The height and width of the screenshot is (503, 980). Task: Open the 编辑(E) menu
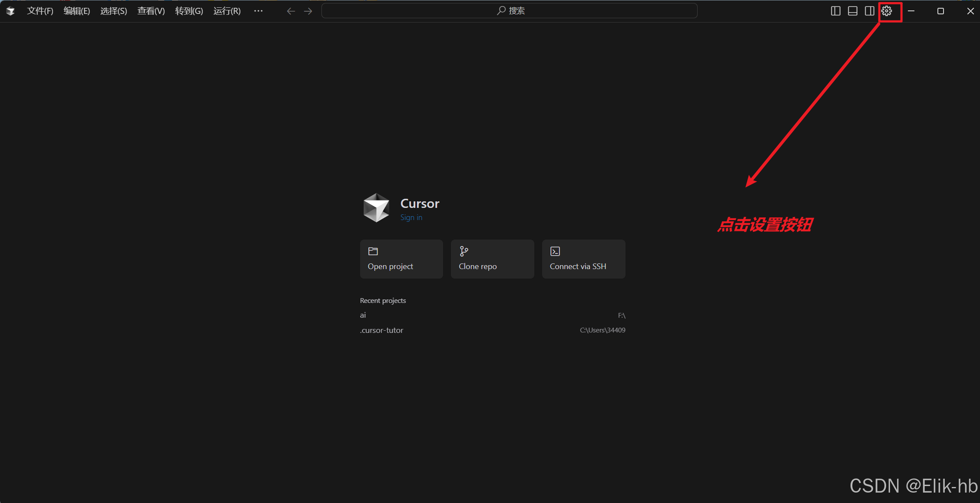point(76,11)
